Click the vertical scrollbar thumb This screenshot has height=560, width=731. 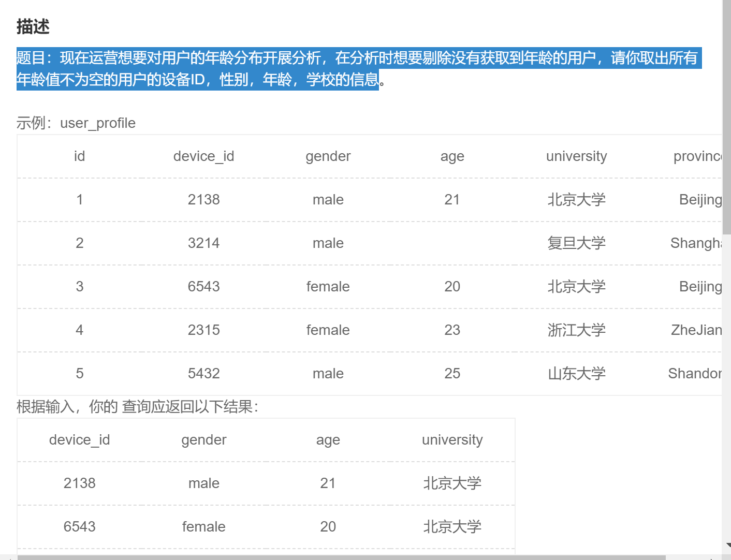pyautogui.click(x=726, y=117)
